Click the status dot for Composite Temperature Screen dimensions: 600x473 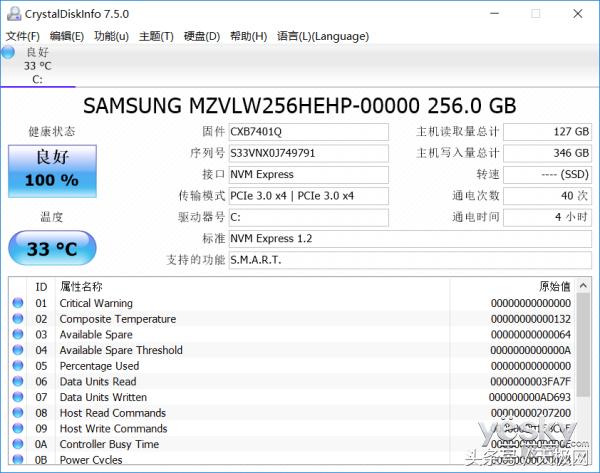pyautogui.click(x=18, y=319)
